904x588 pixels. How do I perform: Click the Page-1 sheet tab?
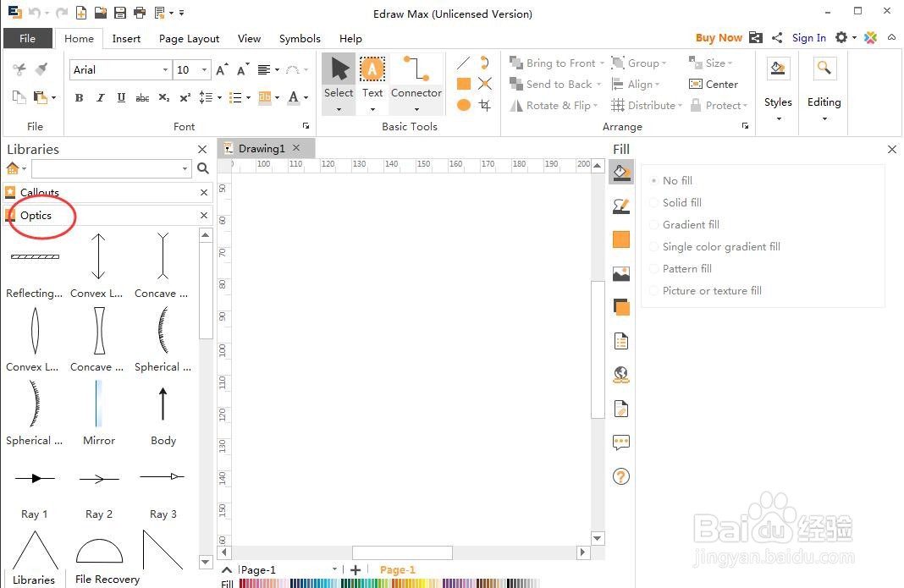[398, 569]
